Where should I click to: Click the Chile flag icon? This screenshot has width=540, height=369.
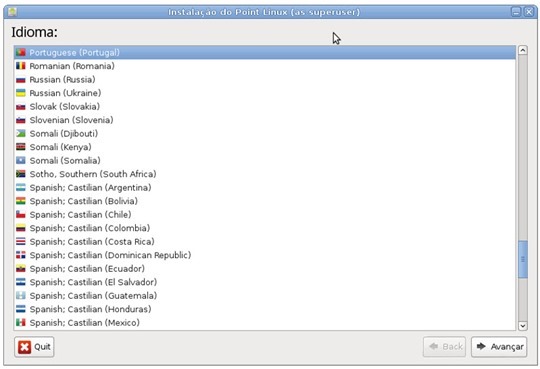click(x=21, y=215)
